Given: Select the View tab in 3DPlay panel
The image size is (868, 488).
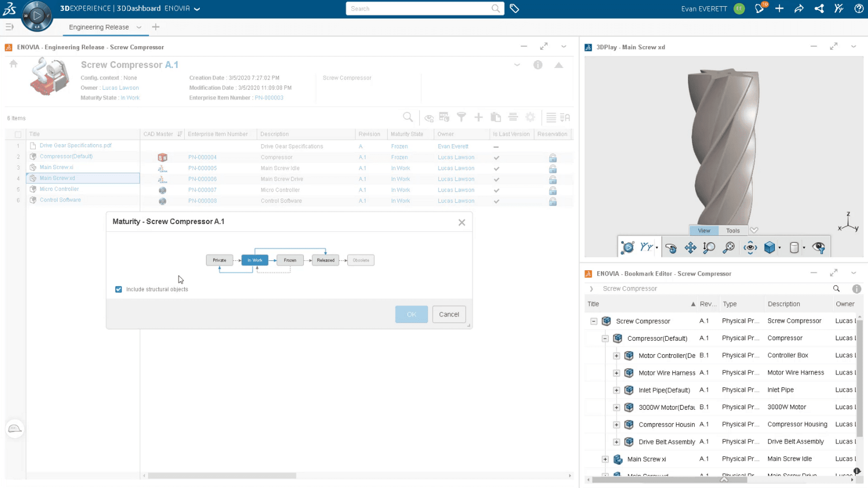Looking at the screenshot, I should pyautogui.click(x=703, y=230).
